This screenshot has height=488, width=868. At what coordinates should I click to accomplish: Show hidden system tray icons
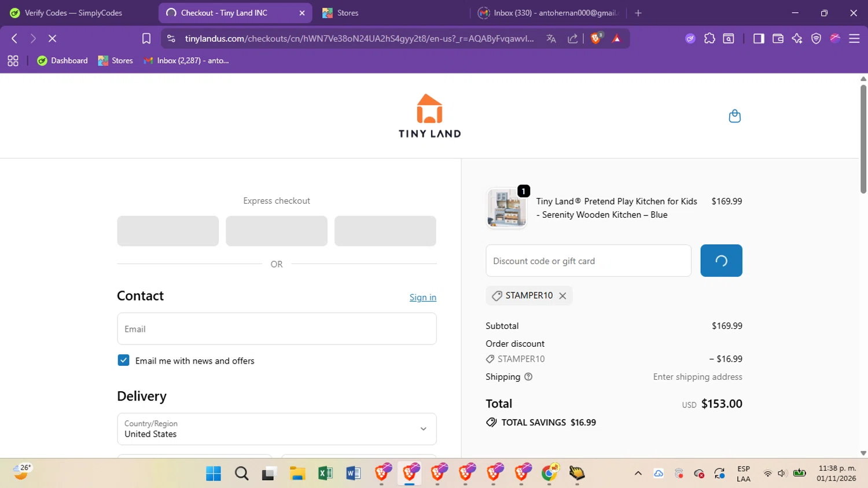click(x=638, y=474)
